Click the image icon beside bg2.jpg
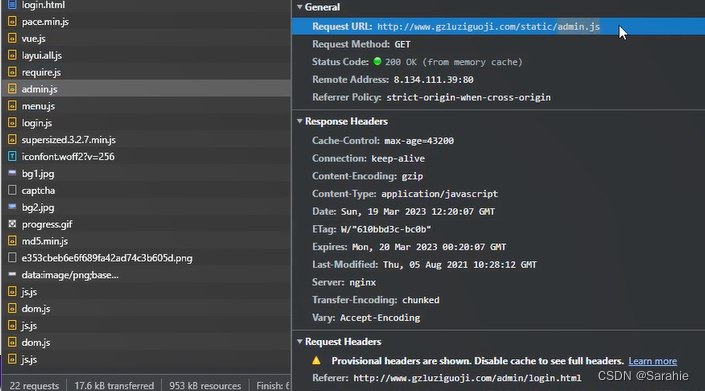Screen dimensions: 705x391 click(12, 206)
